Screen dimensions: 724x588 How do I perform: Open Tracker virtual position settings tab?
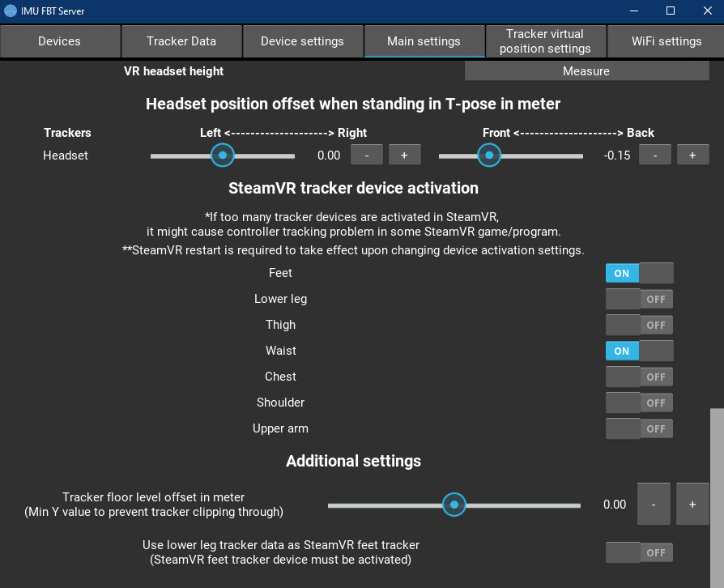click(x=546, y=41)
